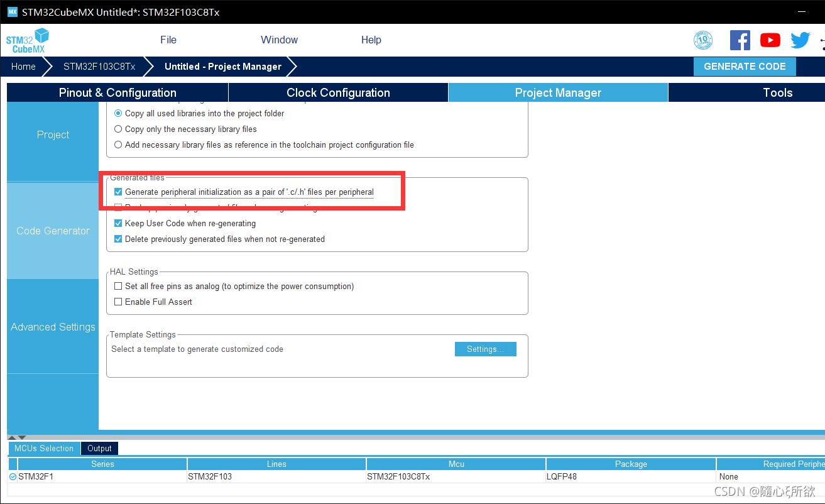Sort by Mcu column header
Viewport: 825px width, 504px height.
click(x=456, y=464)
